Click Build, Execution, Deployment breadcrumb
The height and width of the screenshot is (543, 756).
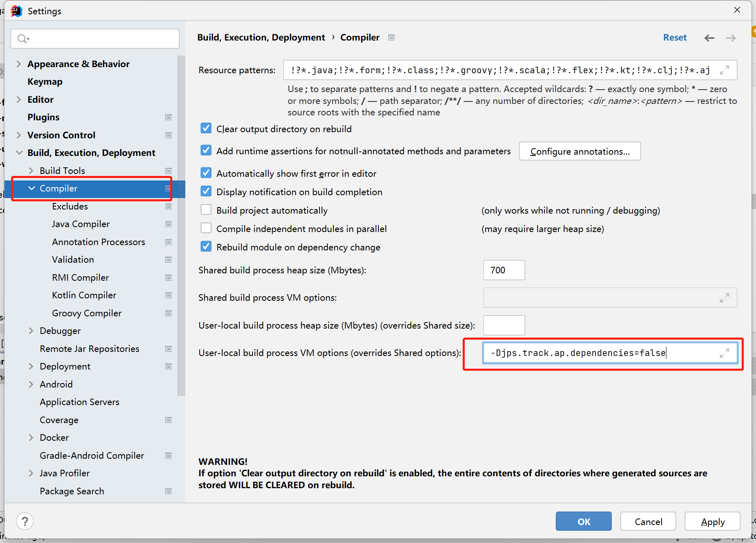261,38
